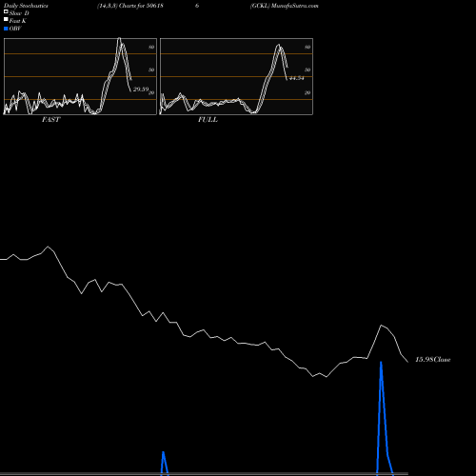Click the FULL chart label
The image size is (476, 476).
[208, 120]
